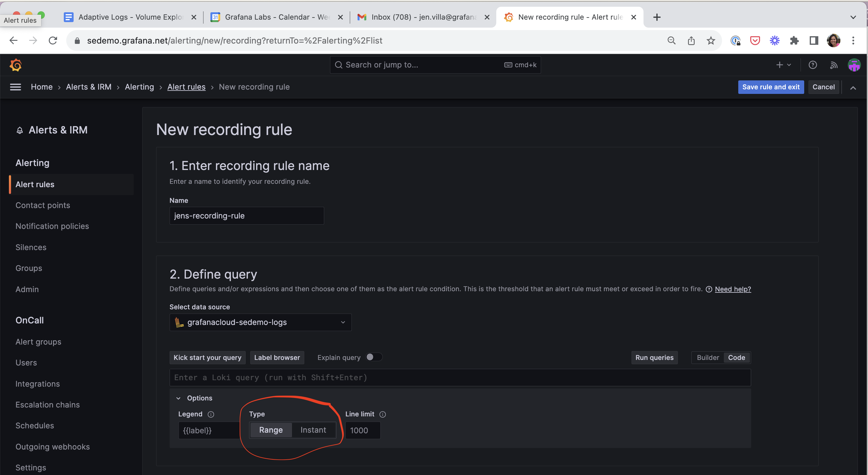The height and width of the screenshot is (475, 868).
Task: Open the Legend info tooltip icon
Action: point(211,414)
